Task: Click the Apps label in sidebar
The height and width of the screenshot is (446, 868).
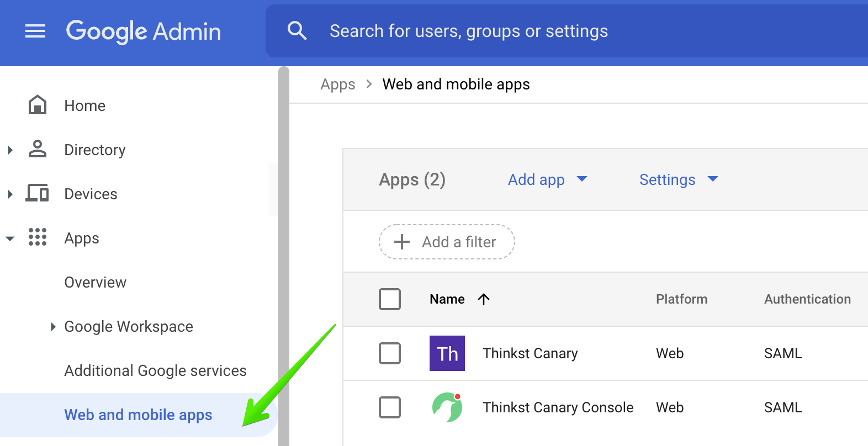Action: 82,238
